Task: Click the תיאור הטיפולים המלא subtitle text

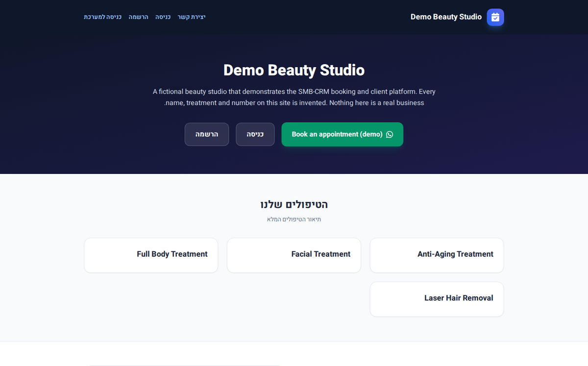Action: (x=294, y=219)
